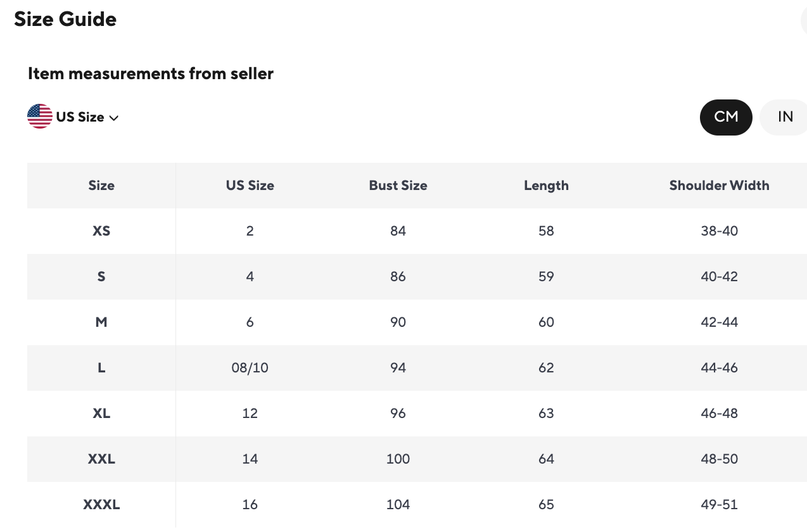The width and height of the screenshot is (807, 532).
Task: Switch measurements to CM
Action: coord(726,117)
